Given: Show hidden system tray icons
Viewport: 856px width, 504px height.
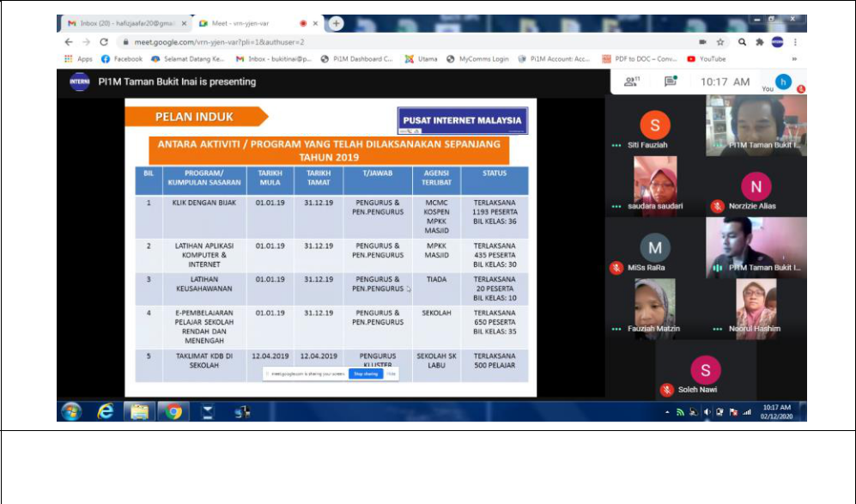Looking at the screenshot, I should coord(668,412).
